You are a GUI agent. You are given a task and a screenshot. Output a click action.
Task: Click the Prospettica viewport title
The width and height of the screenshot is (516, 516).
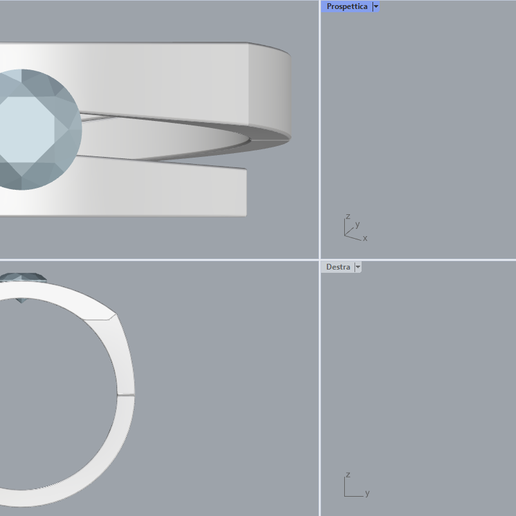[347, 7]
